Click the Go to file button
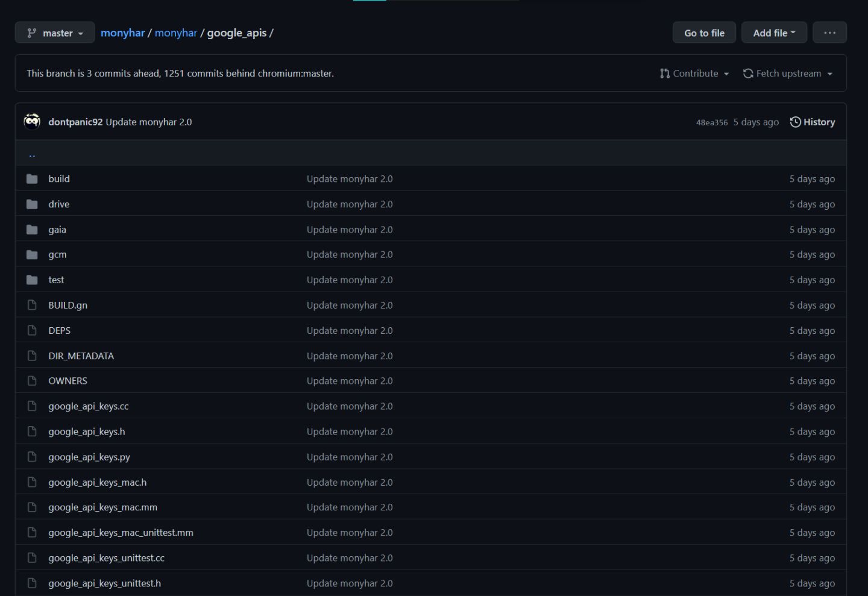Image resolution: width=868 pixels, height=596 pixels. click(704, 33)
